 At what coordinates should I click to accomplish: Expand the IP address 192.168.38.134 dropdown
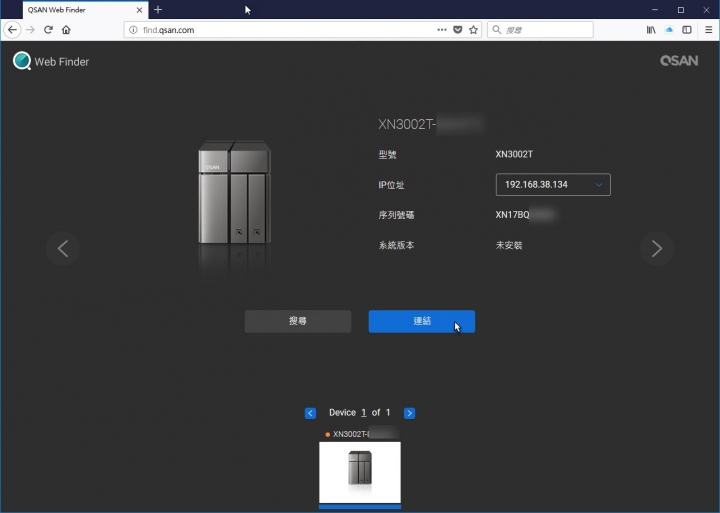[x=553, y=185]
